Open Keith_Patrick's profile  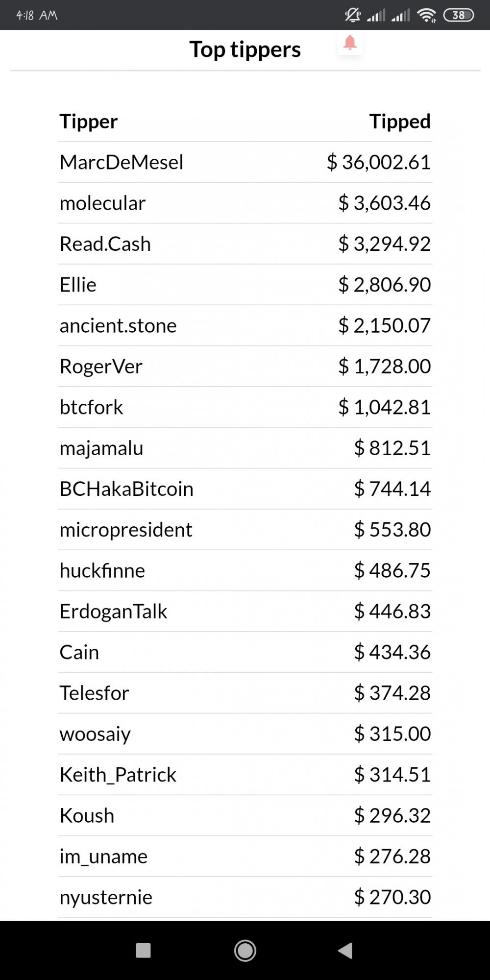pyautogui.click(x=118, y=775)
